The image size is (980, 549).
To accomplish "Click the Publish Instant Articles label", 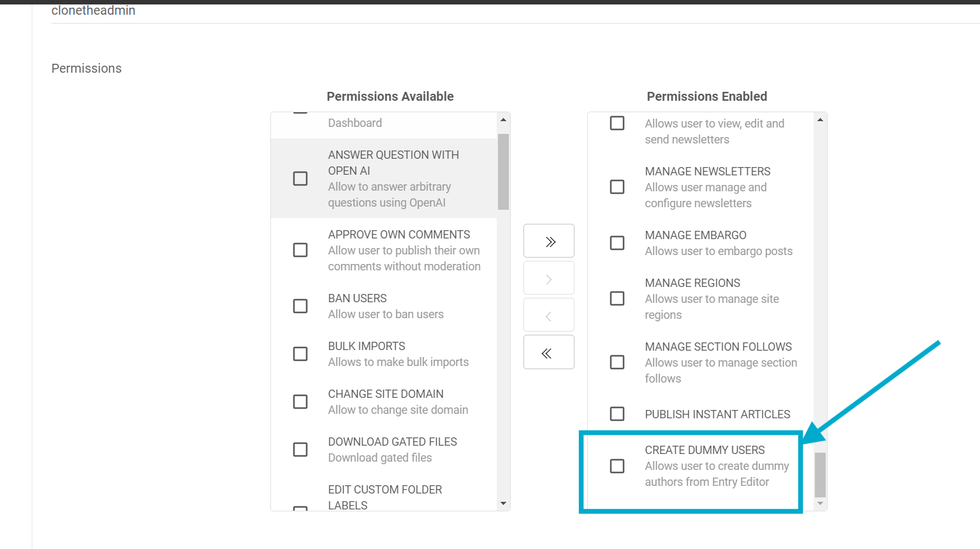I will tap(717, 414).
